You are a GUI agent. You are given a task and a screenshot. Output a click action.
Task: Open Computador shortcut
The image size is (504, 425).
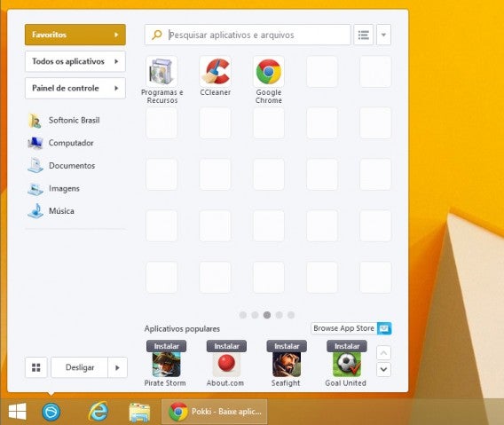[61, 143]
